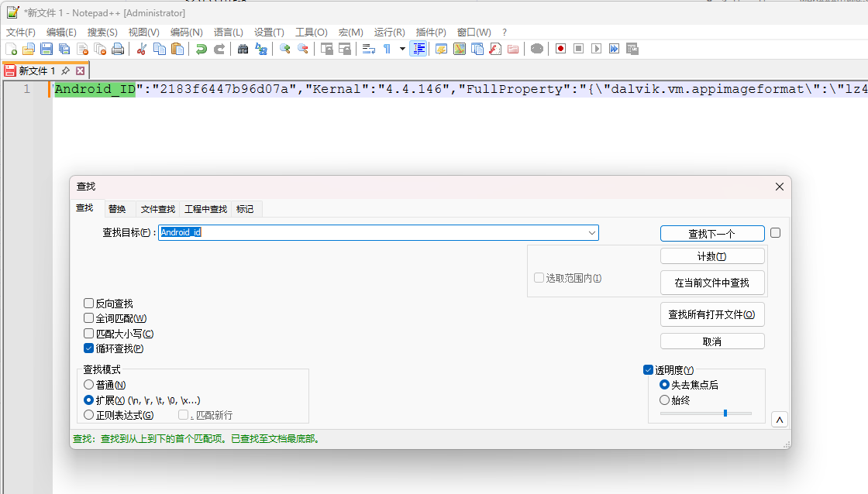This screenshot has width=868, height=494.
Task: Open the pilcrow icon's dropdown arrow
Action: point(402,50)
